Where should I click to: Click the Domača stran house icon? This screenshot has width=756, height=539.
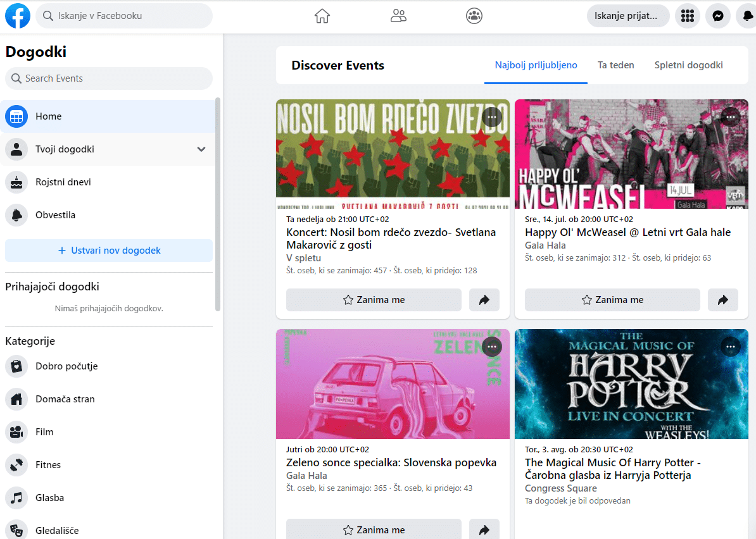pyautogui.click(x=16, y=399)
